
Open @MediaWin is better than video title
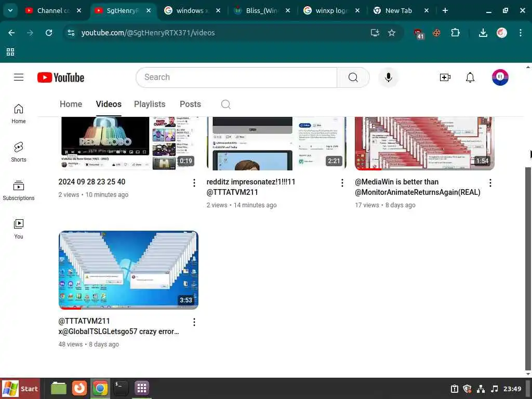tap(417, 187)
